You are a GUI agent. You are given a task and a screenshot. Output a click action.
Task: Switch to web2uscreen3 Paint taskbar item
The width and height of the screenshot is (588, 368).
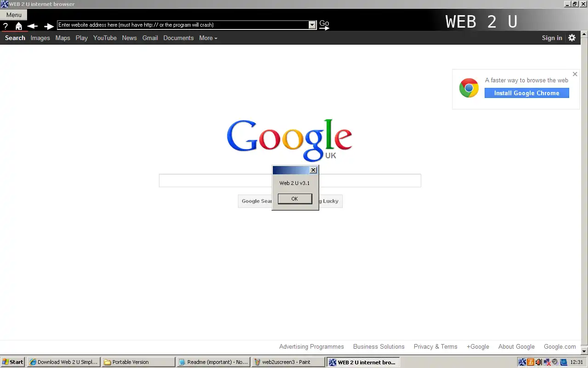(288, 362)
